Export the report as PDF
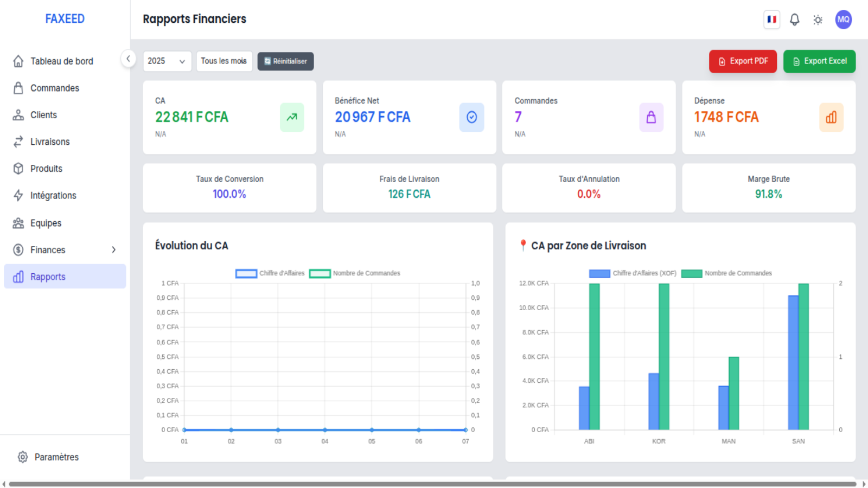The height and width of the screenshot is (488, 868). 743,61
